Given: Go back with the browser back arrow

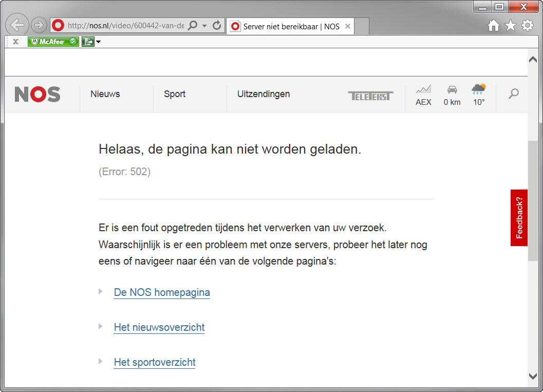Looking at the screenshot, I should coord(17,25).
